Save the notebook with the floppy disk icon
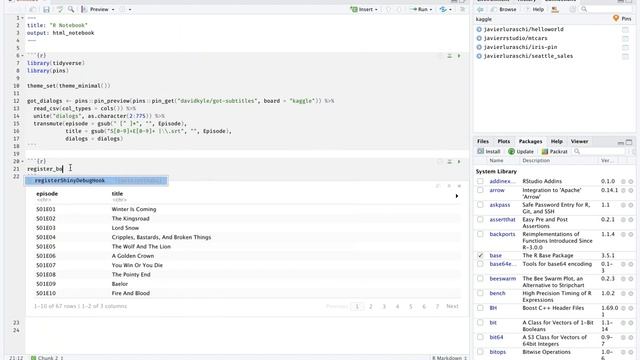The image size is (640, 360). pos(46,9)
